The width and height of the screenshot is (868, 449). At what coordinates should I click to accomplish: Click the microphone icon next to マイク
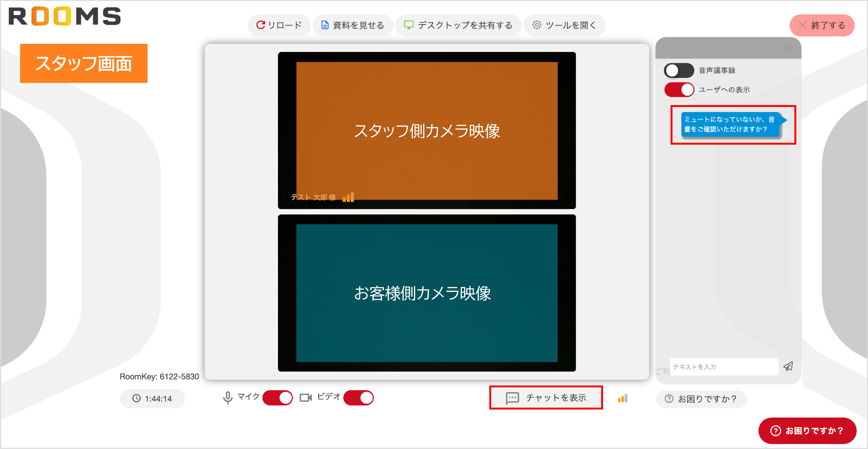(228, 398)
